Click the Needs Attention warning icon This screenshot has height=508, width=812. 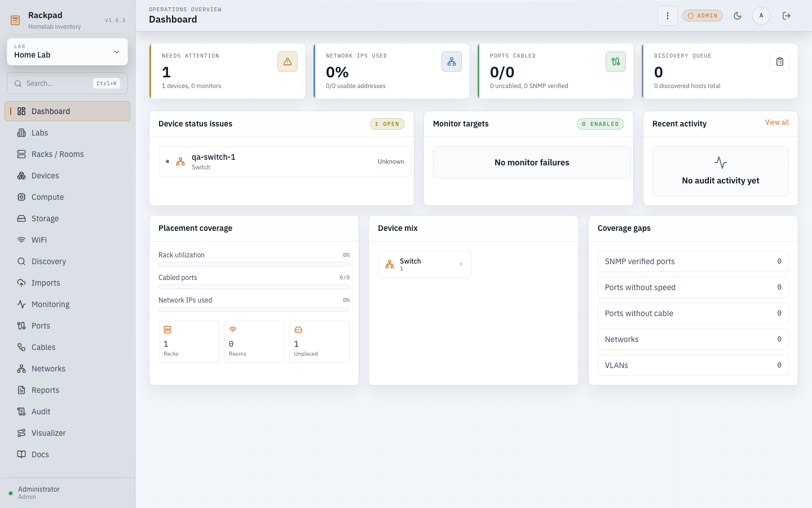pos(288,62)
